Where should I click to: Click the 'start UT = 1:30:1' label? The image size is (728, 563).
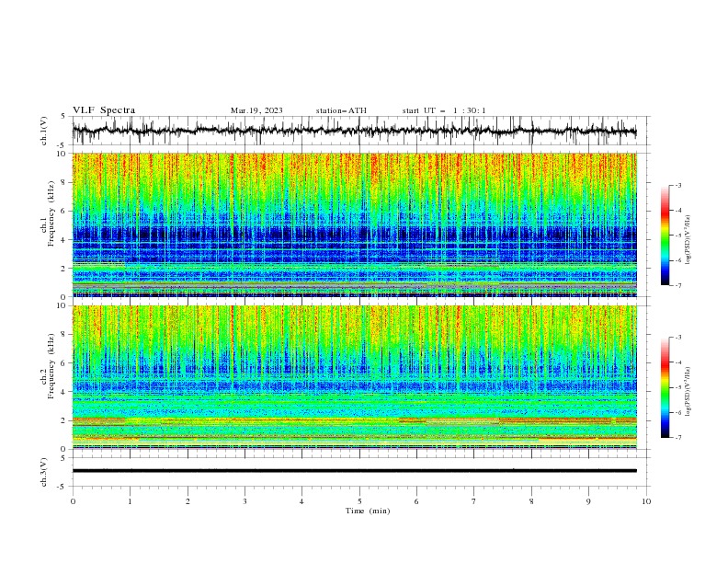click(444, 110)
